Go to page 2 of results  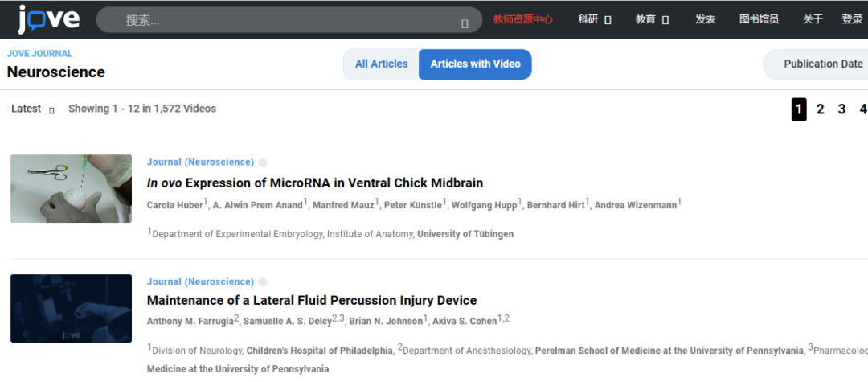coord(820,109)
